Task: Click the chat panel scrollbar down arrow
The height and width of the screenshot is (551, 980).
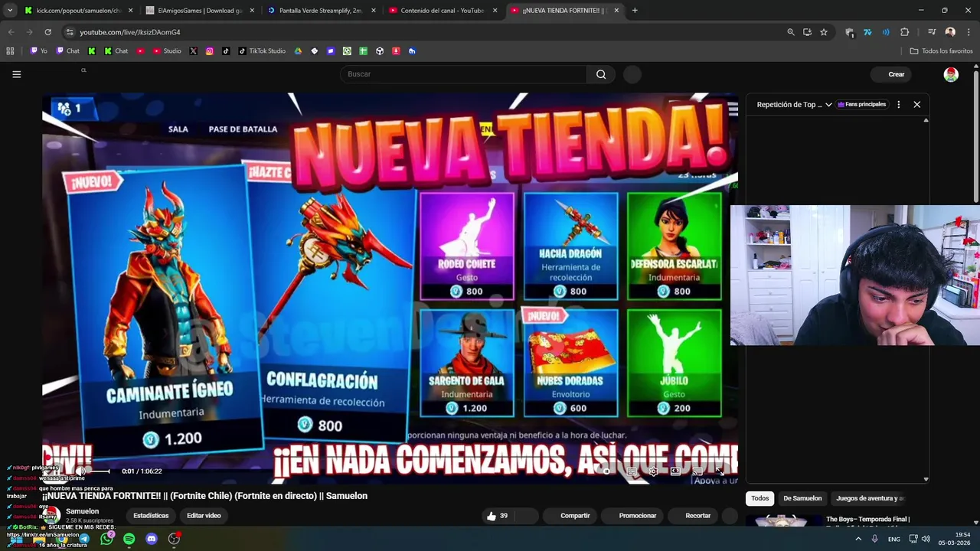Action: [x=926, y=479]
